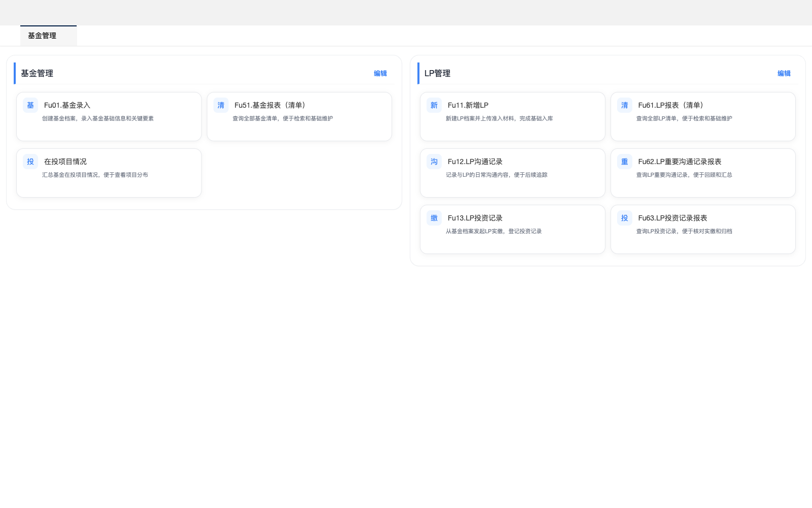Screen dimensions: 812x508
Task: Click the 清 icon beside Fu51.基金报表
Action: tap(221, 105)
